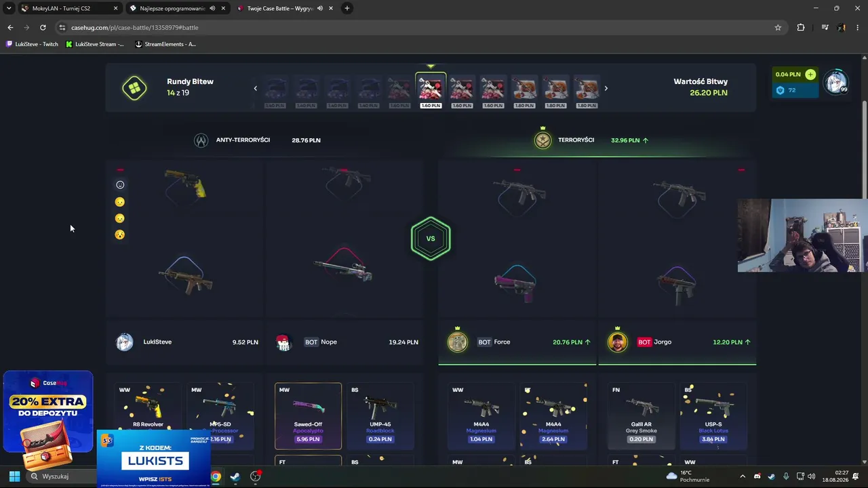Close the MokryLAN - Turniej CS2 tab

point(115,9)
